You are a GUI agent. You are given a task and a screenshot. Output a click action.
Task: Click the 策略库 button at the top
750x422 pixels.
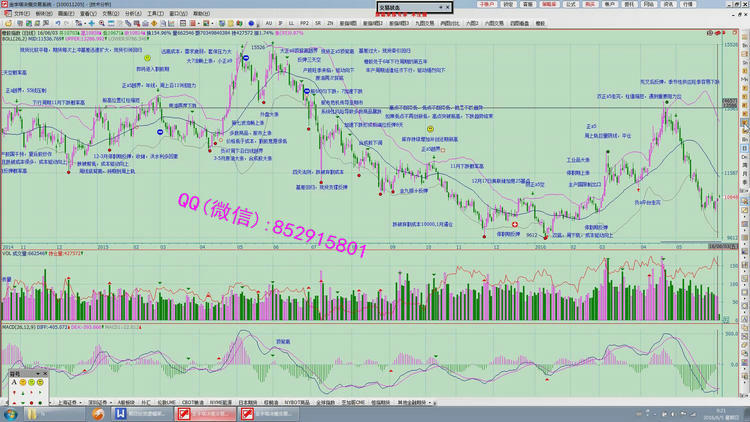pos(550,4)
